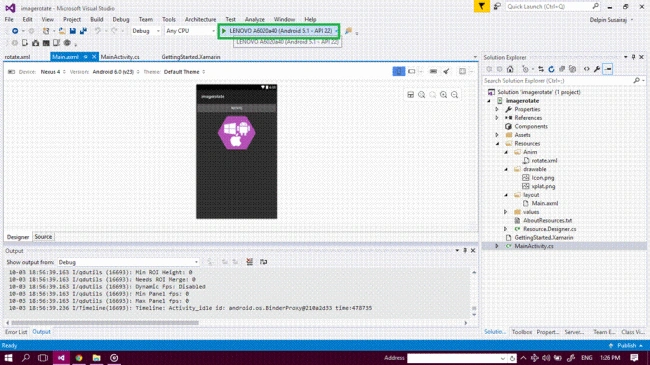Click Publish in status bar
The image size is (650, 365).
[x=626, y=346]
